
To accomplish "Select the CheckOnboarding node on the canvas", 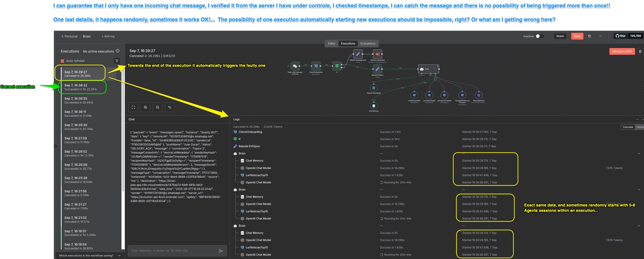I will (316, 66).
